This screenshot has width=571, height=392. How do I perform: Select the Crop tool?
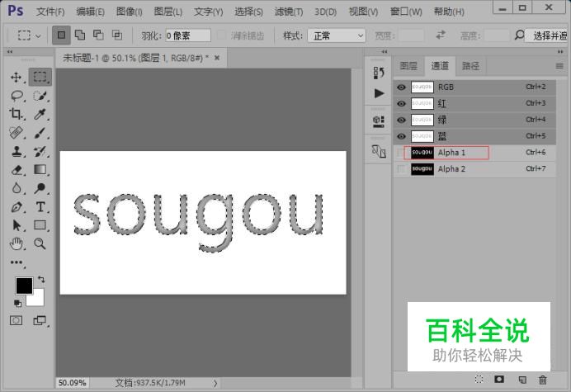17,114
